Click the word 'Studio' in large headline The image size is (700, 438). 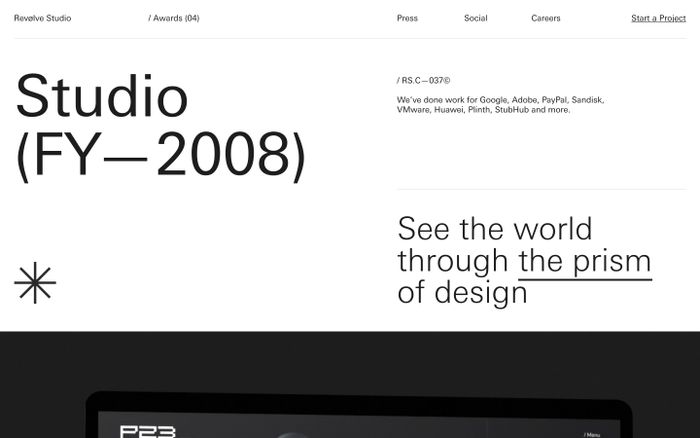point(102,97)
